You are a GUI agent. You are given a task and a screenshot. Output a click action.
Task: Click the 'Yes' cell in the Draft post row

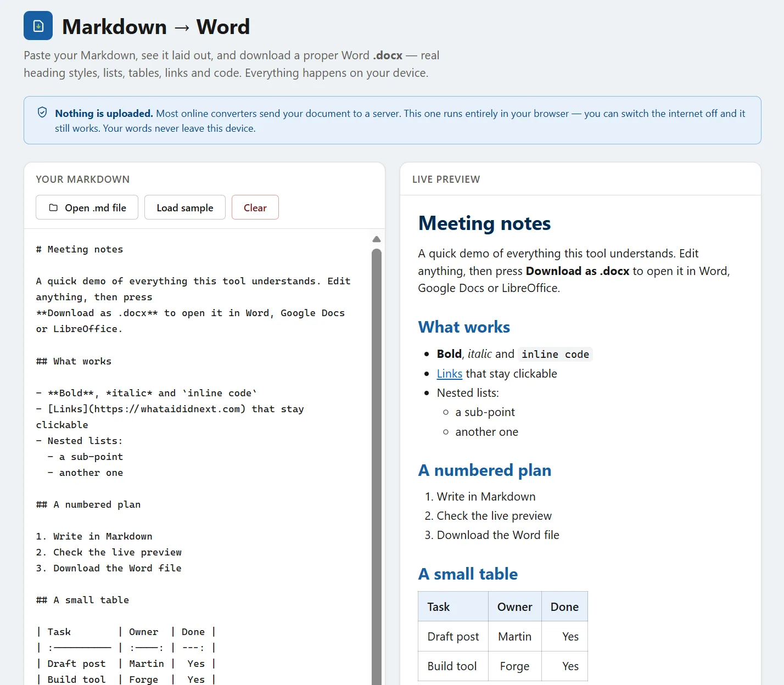click(564, 636)
